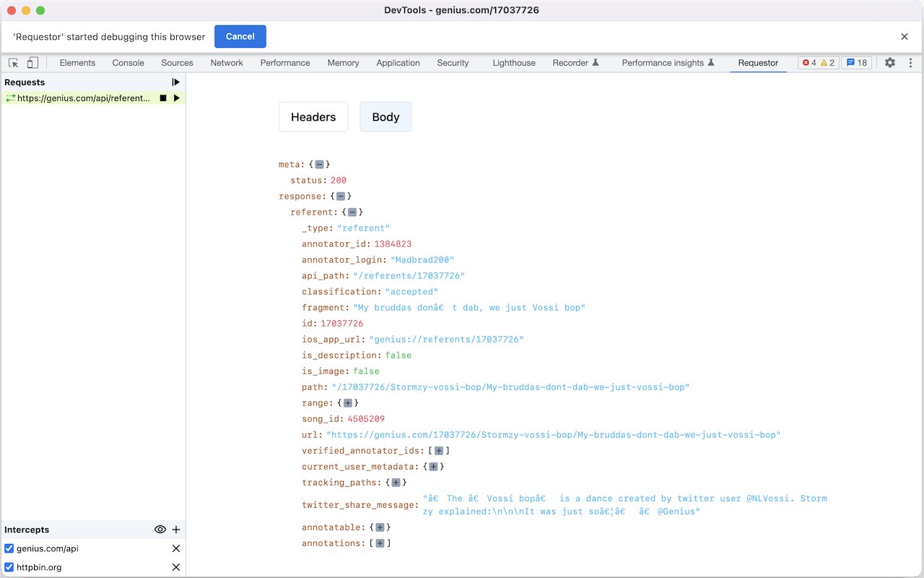Viewport: 924px width, 578px height.
Task: Click the errors count badge showing 4
Action: tap(809, 63)
